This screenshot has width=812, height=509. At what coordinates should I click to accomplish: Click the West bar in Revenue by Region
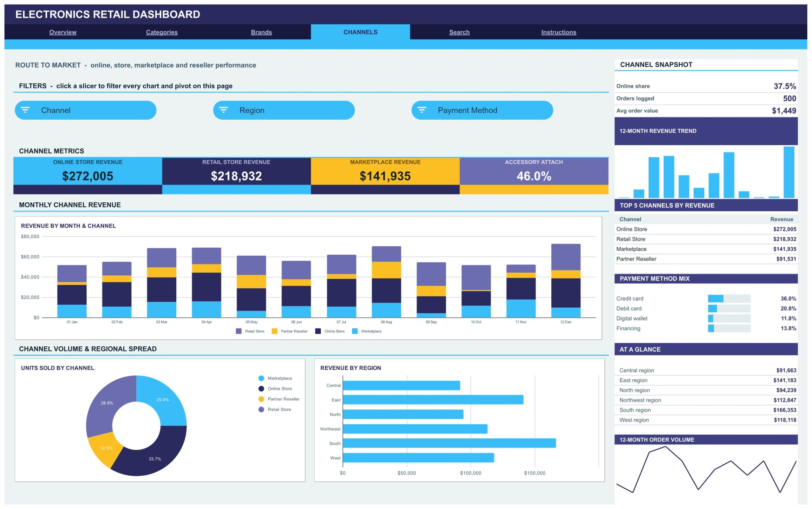click(418, 458)
